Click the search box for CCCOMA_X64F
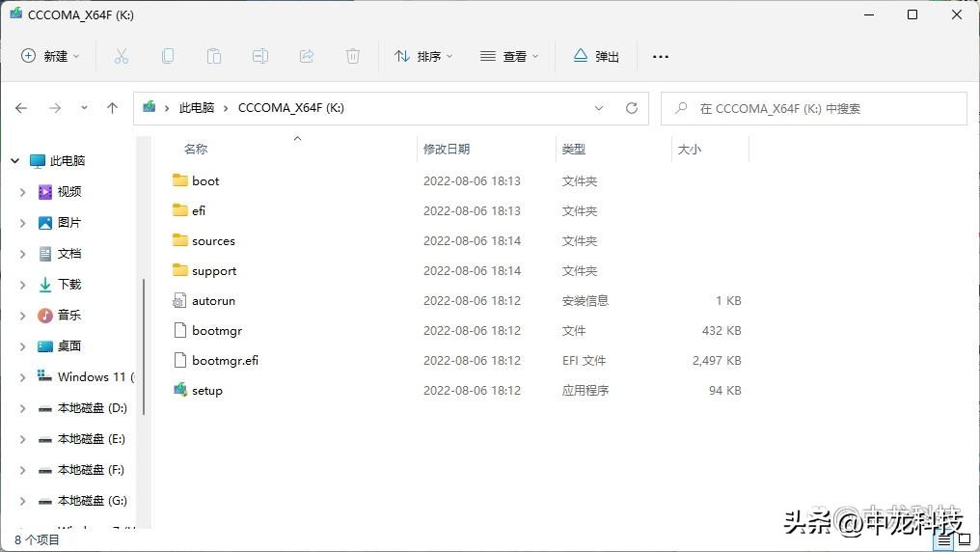The width and height of the screenshot is (980, 552). pos(814,108)
